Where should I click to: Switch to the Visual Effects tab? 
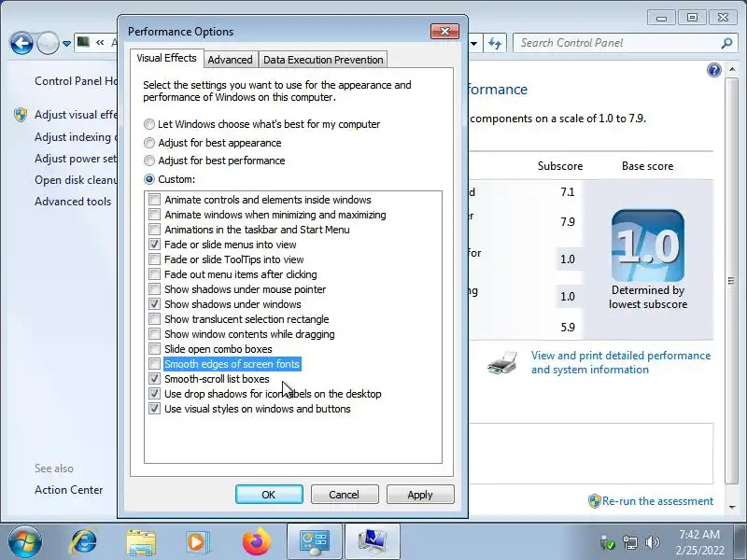coord(166,58)
